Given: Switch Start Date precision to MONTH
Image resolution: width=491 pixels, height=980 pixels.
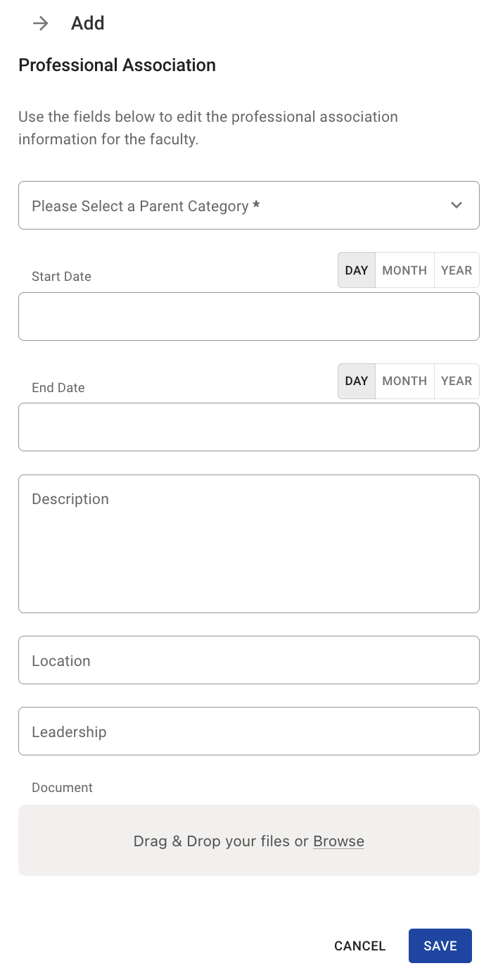Looking at the screenshot, I should point(404,270).
